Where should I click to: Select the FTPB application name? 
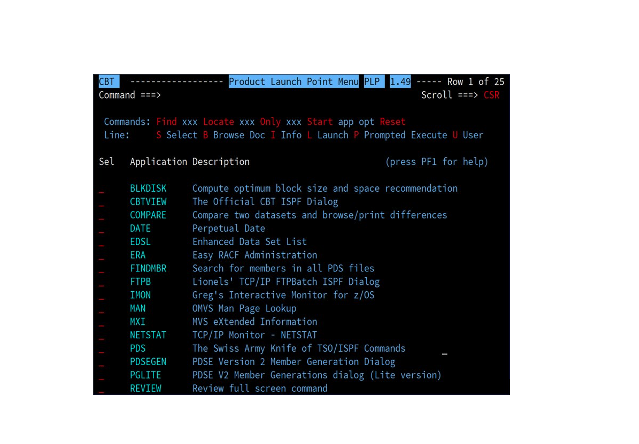140,282
